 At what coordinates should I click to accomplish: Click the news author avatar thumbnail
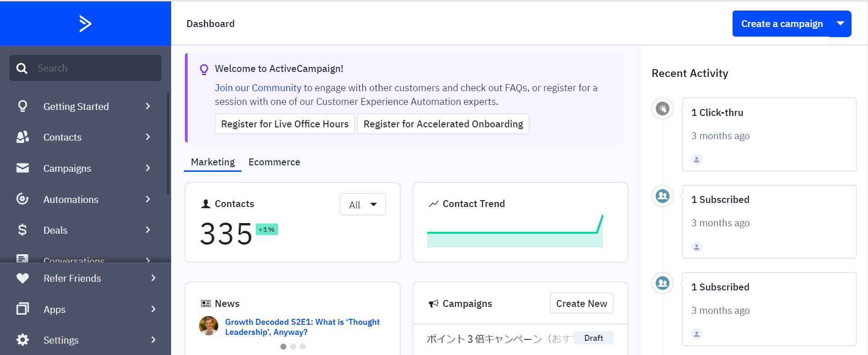pos(209,326)
